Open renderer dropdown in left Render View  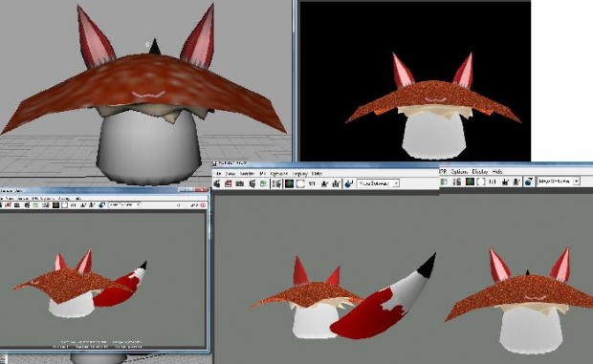(124, 204)
